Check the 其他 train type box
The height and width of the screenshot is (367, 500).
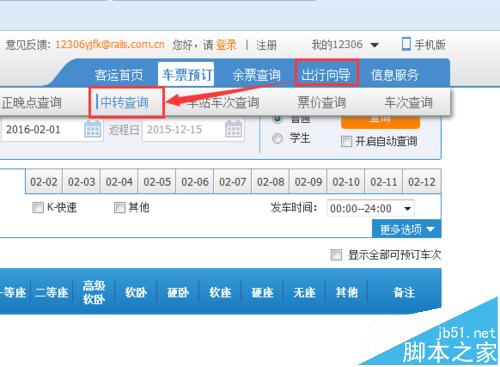click(x=119, y=208)
